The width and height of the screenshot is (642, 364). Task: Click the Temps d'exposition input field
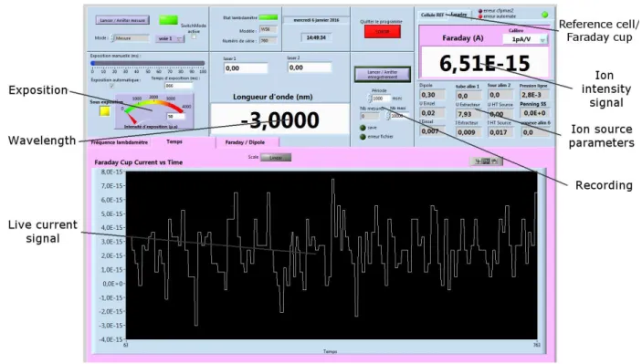click(x=178, y=86)
